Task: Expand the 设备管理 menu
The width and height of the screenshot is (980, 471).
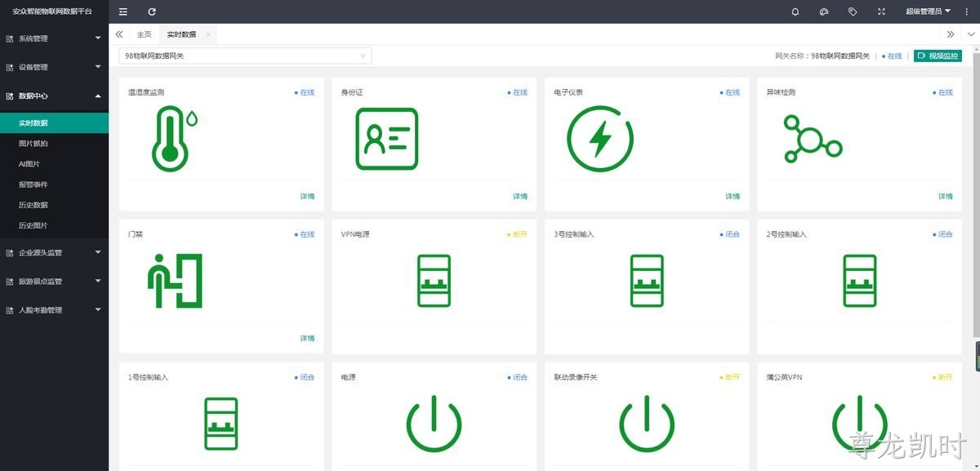Action: (54, 67)
